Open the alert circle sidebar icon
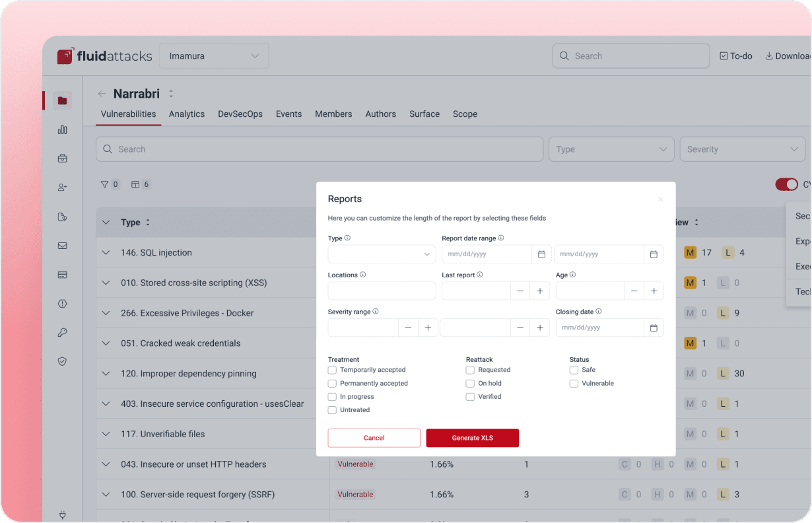The image size is (812, 523). point(63,304)
